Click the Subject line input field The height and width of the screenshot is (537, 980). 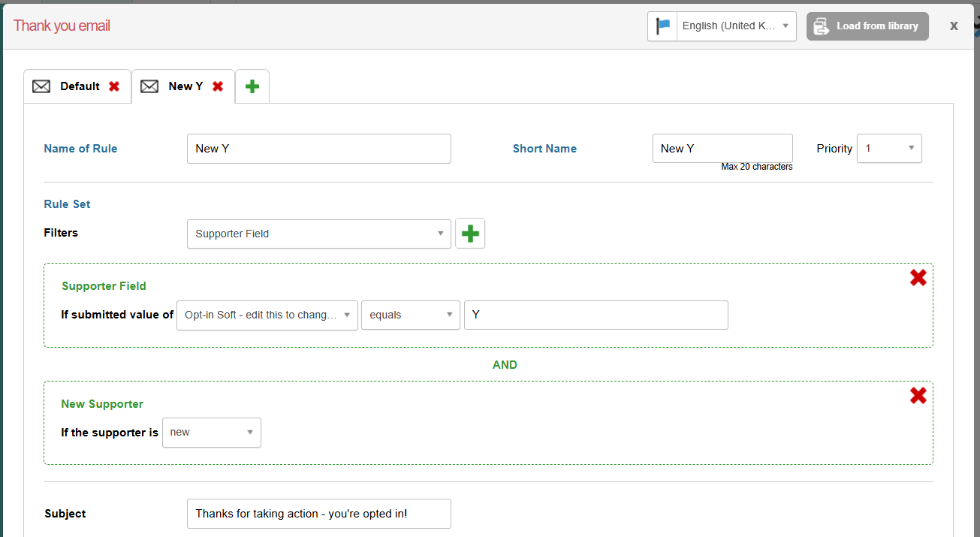coord(319,514)
